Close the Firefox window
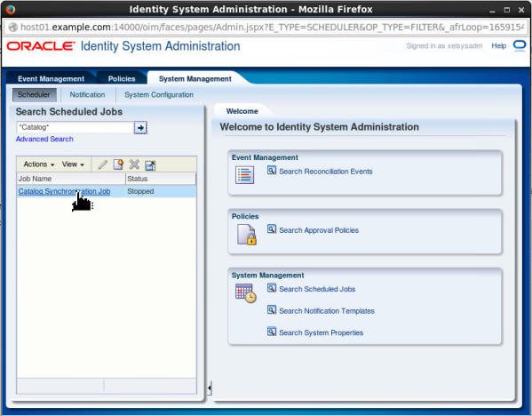The height and width of the screenshot is (416, 532). click(x=521, y=10)
